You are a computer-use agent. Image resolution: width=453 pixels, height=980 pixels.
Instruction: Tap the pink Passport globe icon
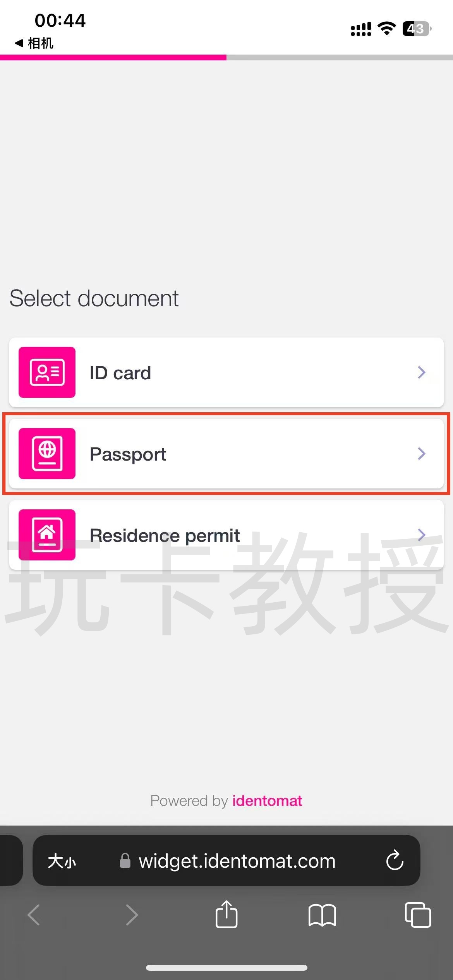click(x=47, y=454)
